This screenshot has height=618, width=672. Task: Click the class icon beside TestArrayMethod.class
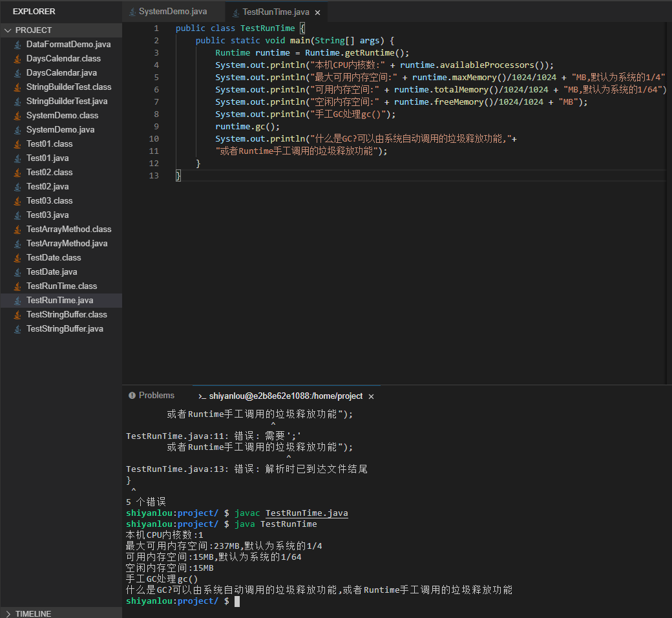17,229
